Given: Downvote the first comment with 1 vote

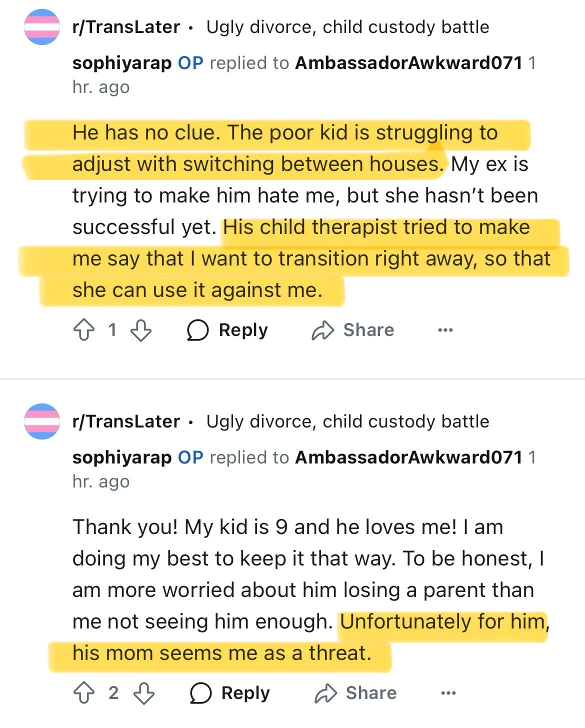Looking at the screenshot, I should [x=141, y=330].
